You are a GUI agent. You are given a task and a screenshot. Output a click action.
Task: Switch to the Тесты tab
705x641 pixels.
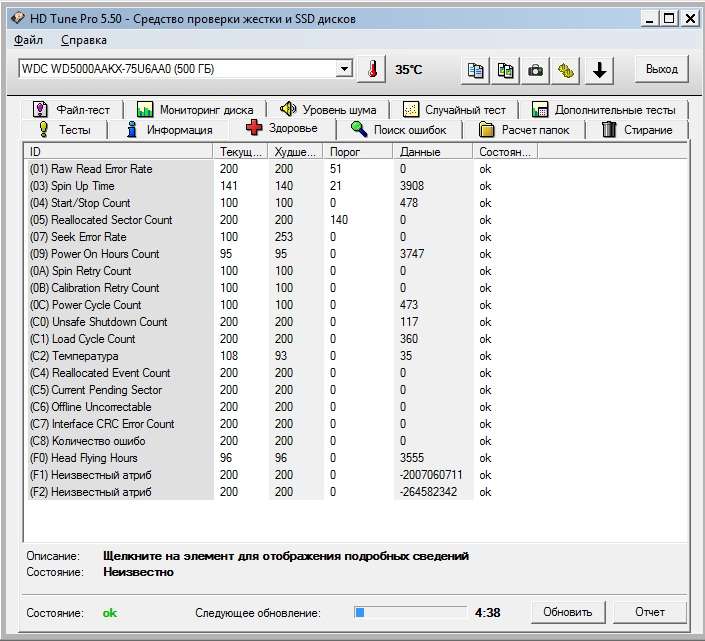point(65,130)
